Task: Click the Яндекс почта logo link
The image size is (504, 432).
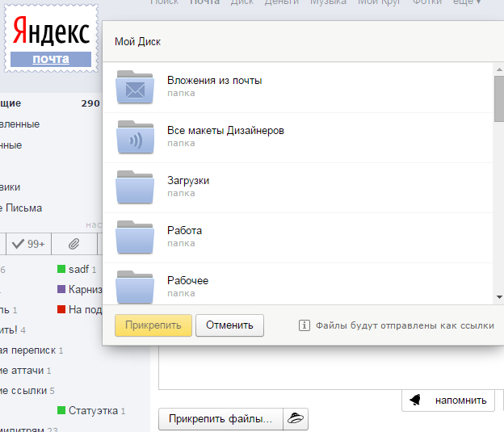Action: pos(51,39)
